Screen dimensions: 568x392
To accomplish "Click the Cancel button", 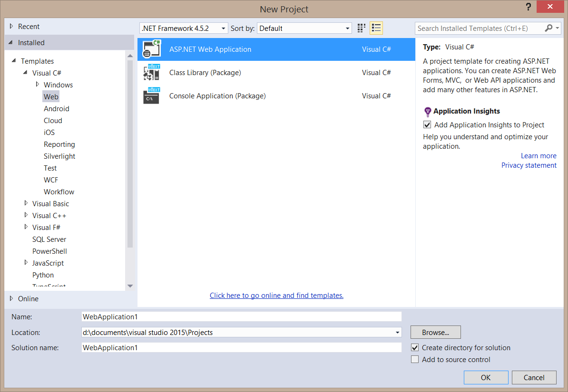I will pyautogui.click(x=534, y=378).
